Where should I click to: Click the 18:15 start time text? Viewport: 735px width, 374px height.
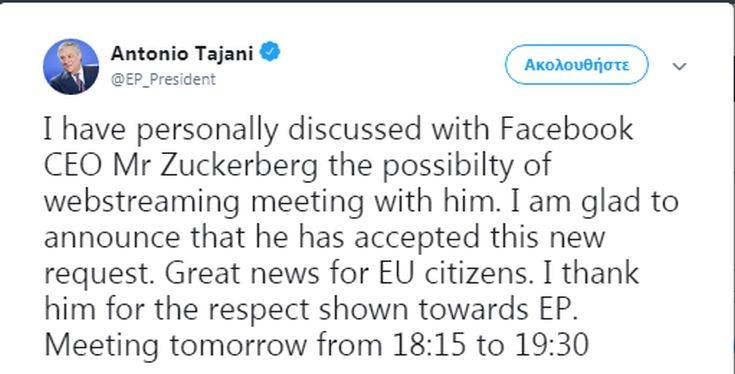pos(428,345)
